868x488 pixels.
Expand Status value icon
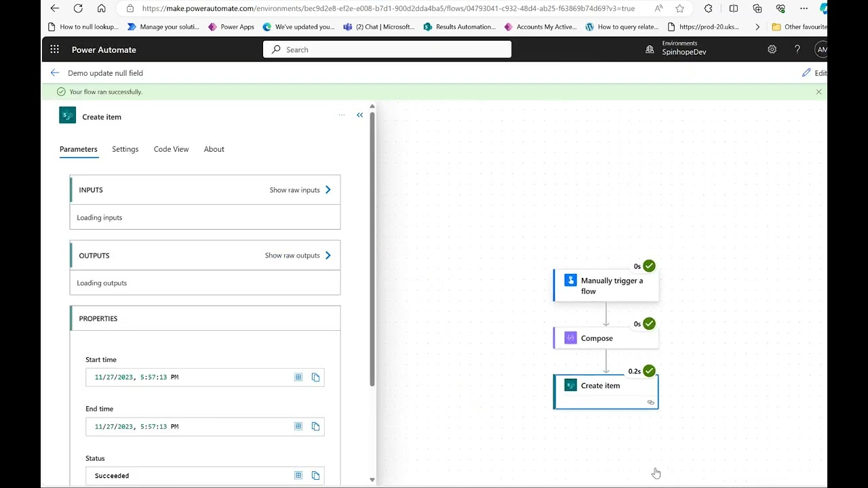298,476
